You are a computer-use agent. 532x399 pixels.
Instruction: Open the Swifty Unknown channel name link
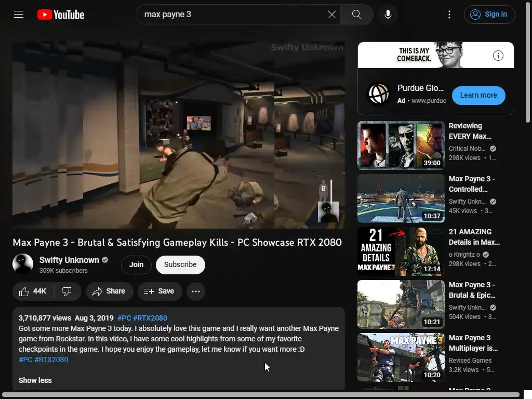[69, 260]
